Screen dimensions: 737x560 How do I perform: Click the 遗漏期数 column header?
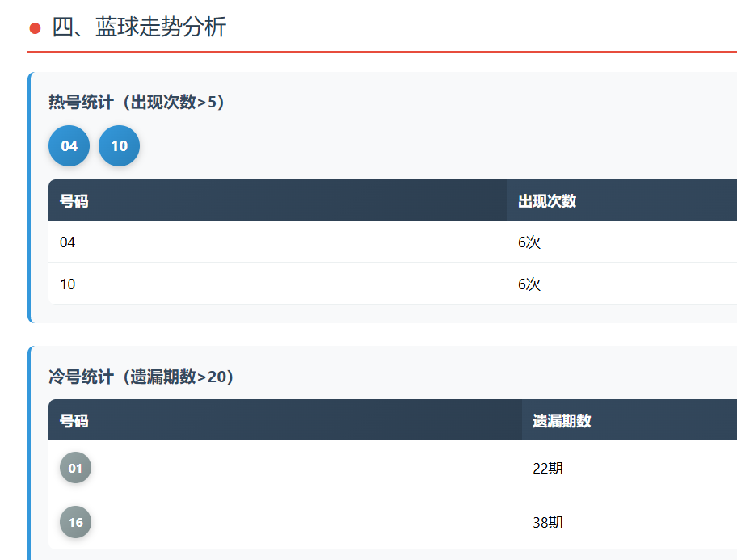pos(562,420)
